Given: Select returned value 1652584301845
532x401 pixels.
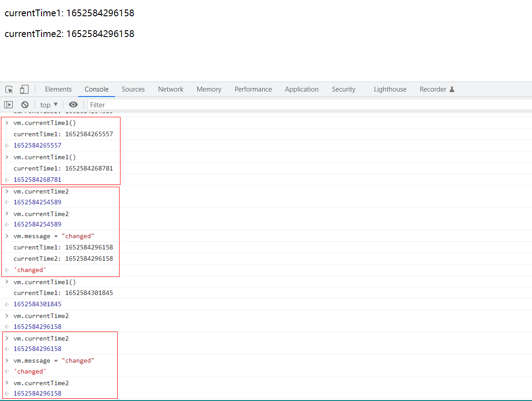Looking at the screenshot, I should pyautogui.click(x=37, y=304).
